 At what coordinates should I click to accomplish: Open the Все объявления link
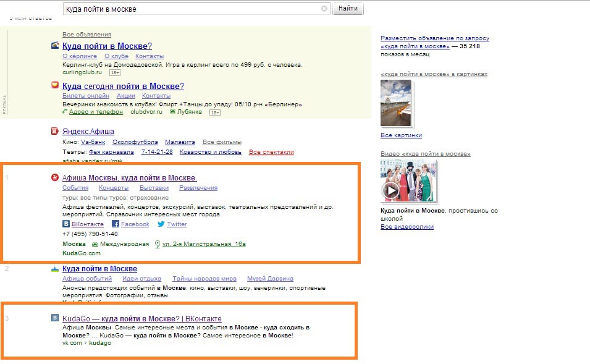(x=86, y=35)
